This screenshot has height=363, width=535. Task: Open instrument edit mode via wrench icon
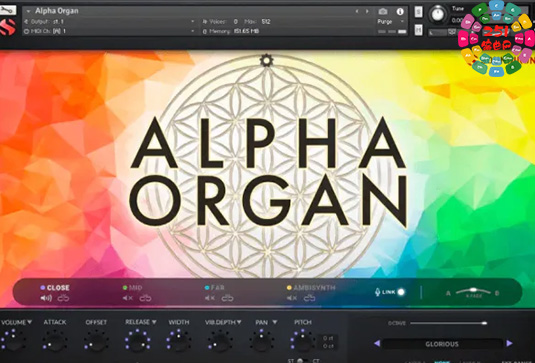tap(7, 10)
